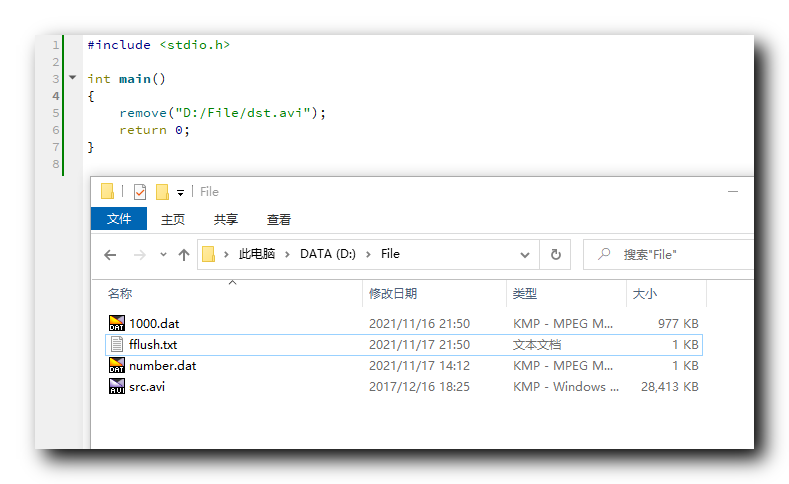Image resolution: width=789 pixels, height=484 pixels.
Task: Switch to the 查看 ribbon tab
Action: pos(279,219)
